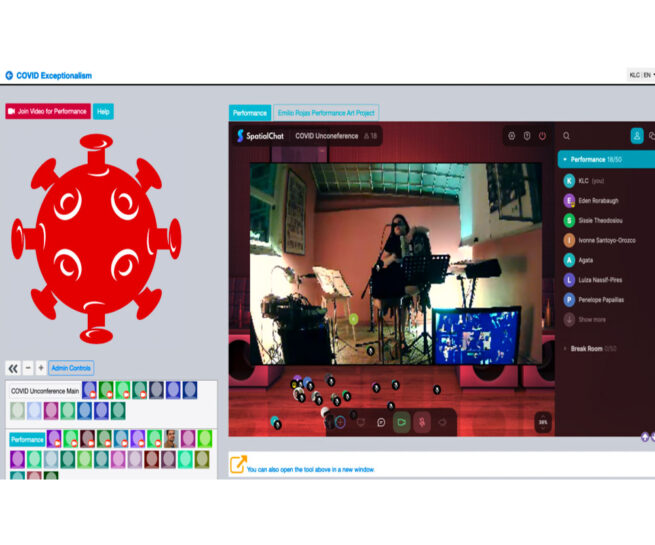
Task: Click the back arrow beside COVID Exceptionalism
Action: (9, 75)
